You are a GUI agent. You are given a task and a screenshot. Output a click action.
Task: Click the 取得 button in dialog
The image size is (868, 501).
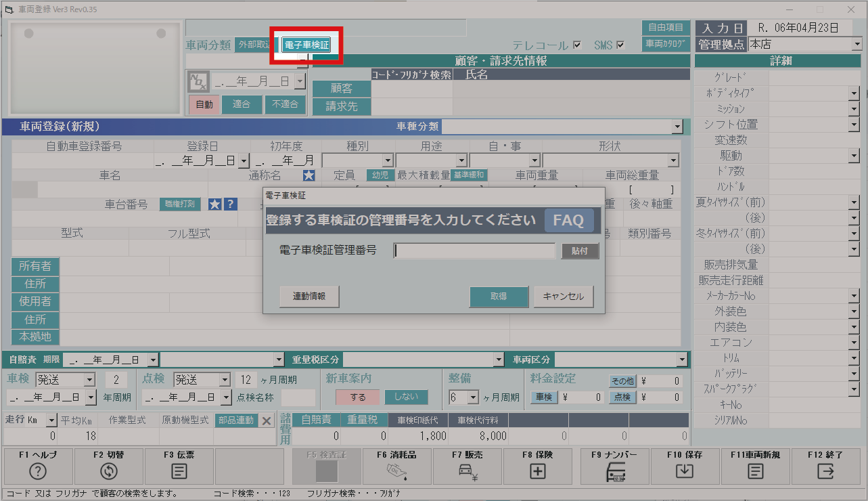[499, 297]
